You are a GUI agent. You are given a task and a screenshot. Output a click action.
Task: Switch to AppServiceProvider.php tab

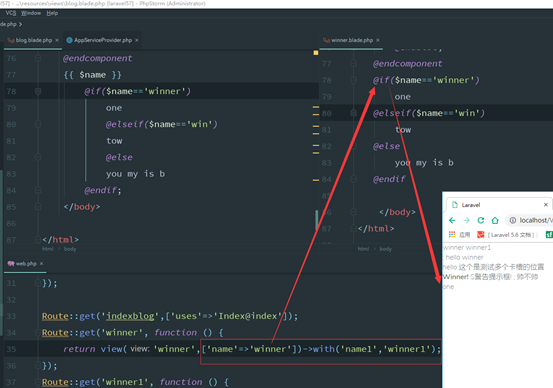(103, 40)
